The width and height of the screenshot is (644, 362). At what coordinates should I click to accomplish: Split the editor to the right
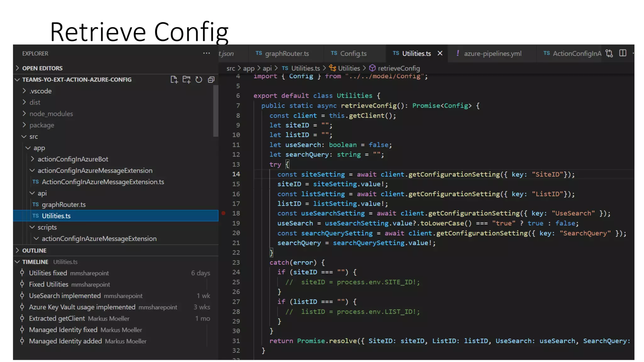pos(623,53)
